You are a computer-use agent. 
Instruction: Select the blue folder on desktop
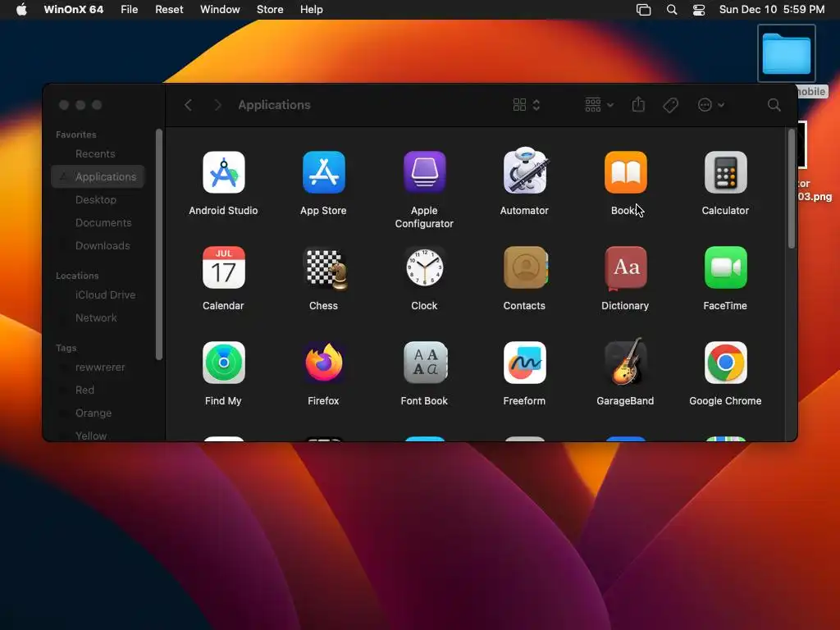[787, 53]
